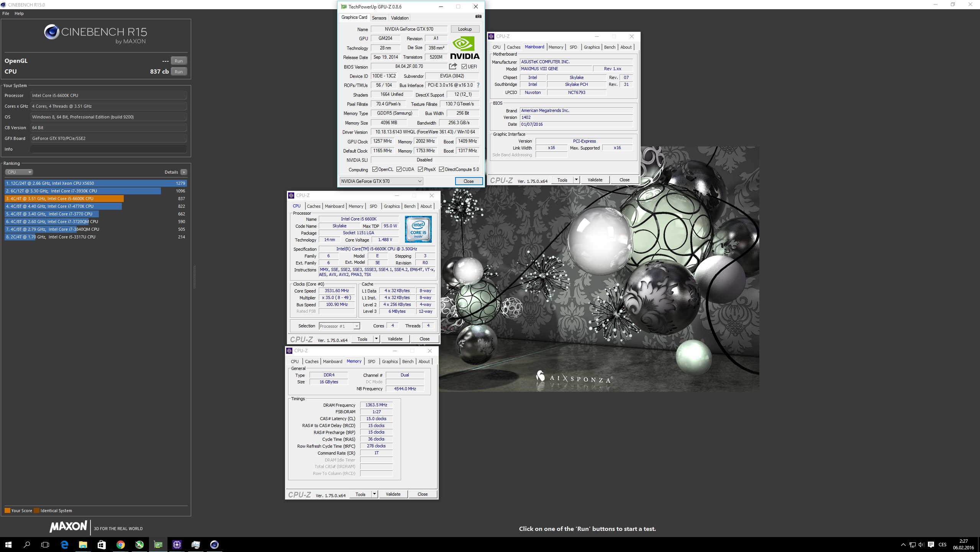980x552 pixels.
Task: Run the CPU test
Action: coord(179,72)
